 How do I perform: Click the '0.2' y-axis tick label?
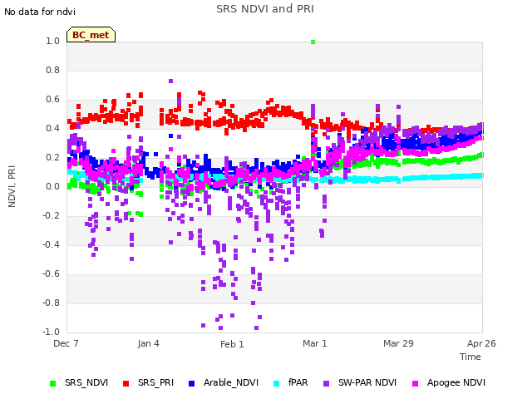(x=53, y=157)
